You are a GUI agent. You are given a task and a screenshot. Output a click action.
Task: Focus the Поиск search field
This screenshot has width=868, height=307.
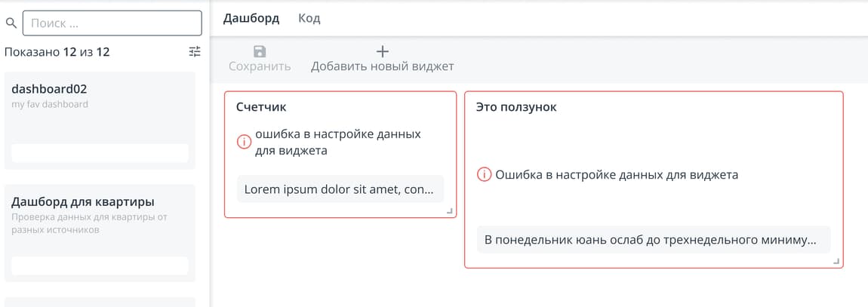[113, 23]
